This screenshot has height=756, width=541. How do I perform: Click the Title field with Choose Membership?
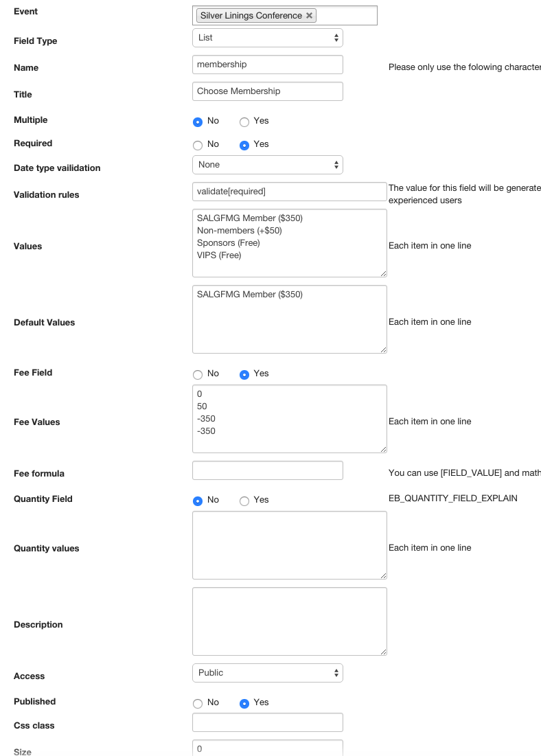(267, 91)
